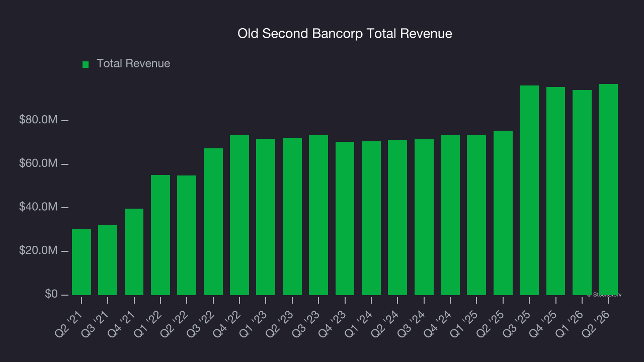Viewport: 644px width, 362px height.
Task: Click the Q3 '23 revenue bar
Action: pyautogui.click(x=318, y=215)
